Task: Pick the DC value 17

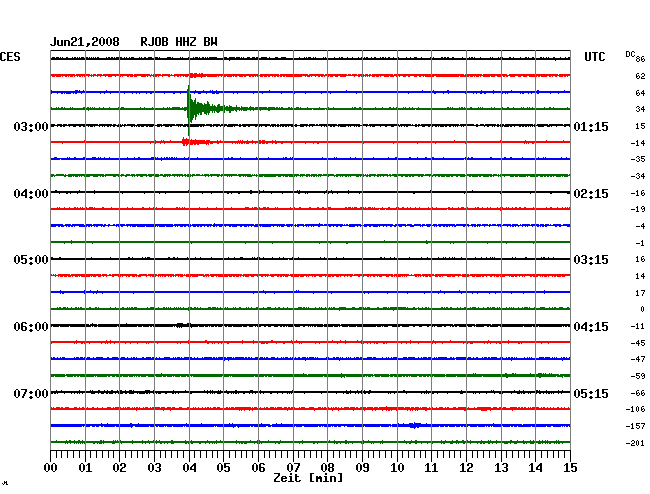Action: (640, 293)
